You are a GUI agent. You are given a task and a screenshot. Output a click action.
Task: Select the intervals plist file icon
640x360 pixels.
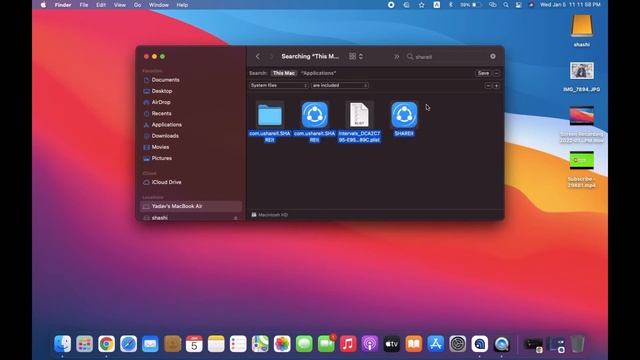tap(359, 115)
